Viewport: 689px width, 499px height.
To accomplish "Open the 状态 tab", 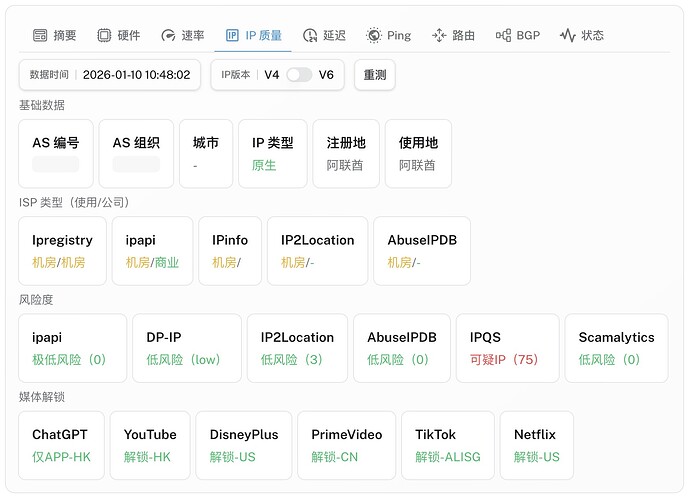I will click(x=582, y=35).
